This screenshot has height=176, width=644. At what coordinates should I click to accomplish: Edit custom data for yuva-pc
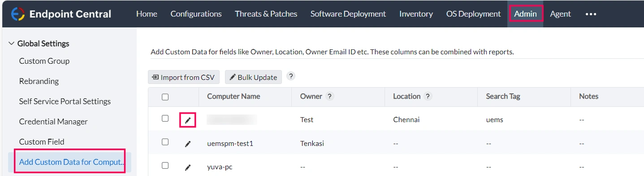188,167
